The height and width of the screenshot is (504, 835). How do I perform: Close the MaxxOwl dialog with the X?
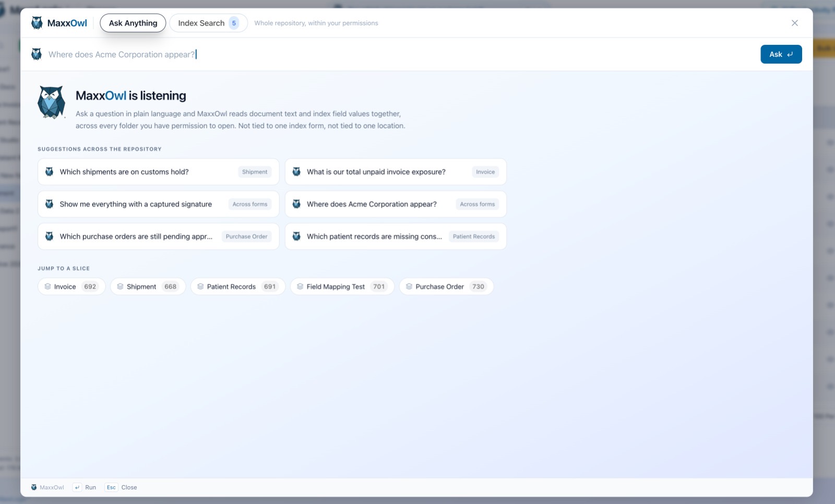click(x=795, y=23)
